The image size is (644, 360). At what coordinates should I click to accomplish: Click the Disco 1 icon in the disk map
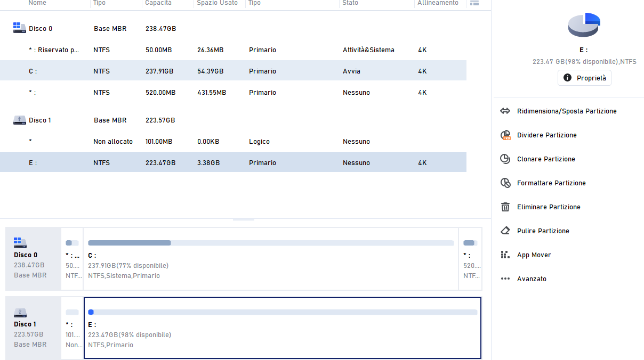[20, 313]
